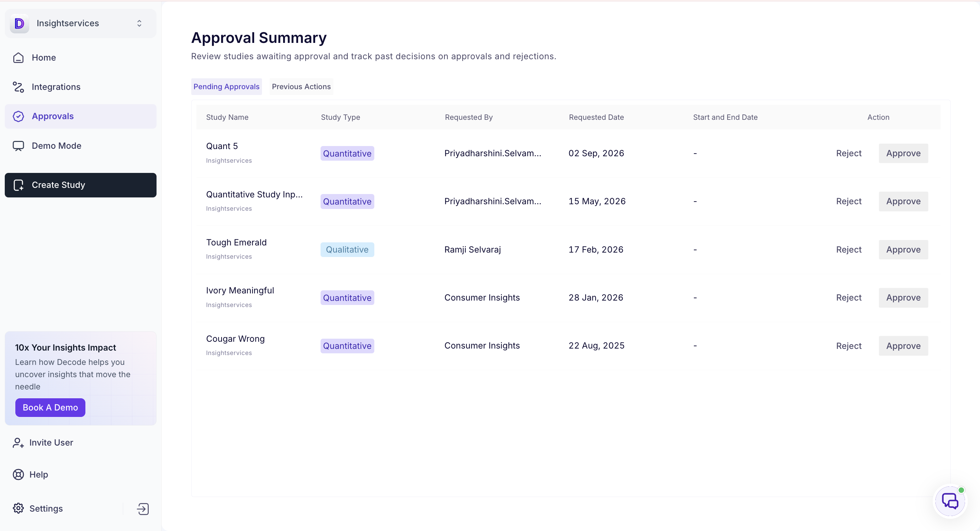Open the chat support widget icon

point(950,501)
